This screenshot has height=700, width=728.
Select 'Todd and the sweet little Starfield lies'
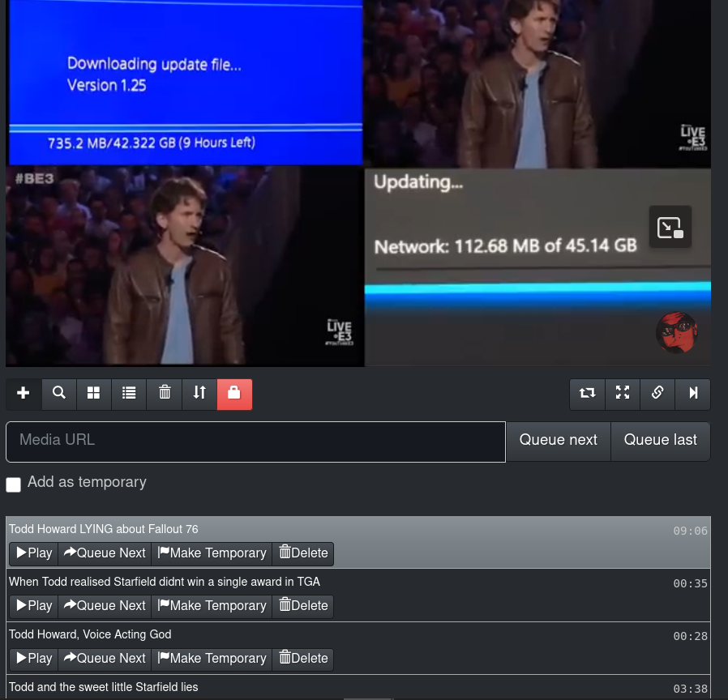tap(104, 687)
